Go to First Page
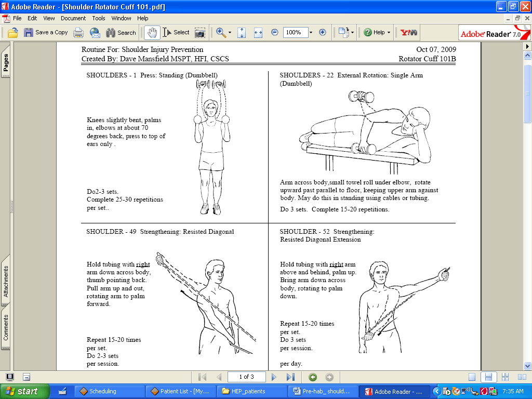Screen dimensions: 532x399 pyautogui.click(x=203, y=377)
